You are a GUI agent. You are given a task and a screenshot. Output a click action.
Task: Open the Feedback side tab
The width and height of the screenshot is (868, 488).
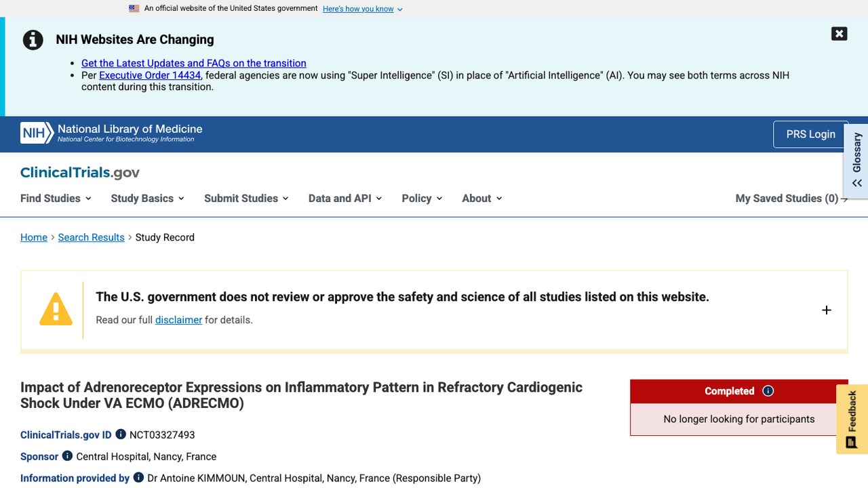[852, 419]
